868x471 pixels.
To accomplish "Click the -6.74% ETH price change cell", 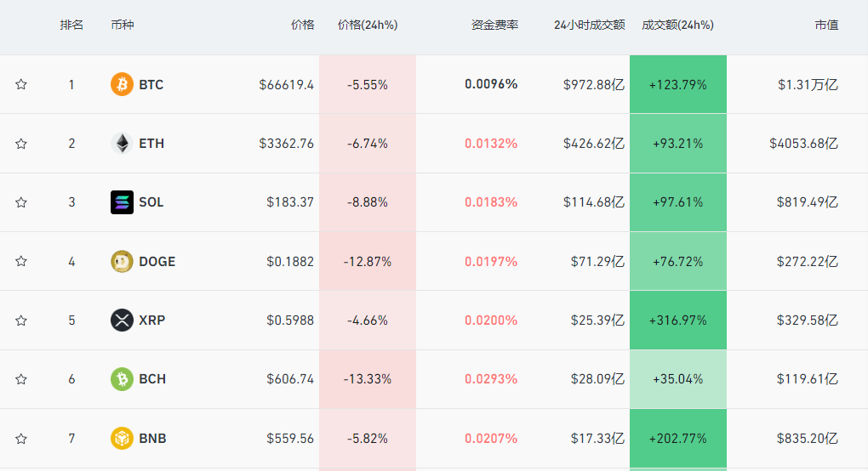I will pyautogui.click(x=368, y=144).
